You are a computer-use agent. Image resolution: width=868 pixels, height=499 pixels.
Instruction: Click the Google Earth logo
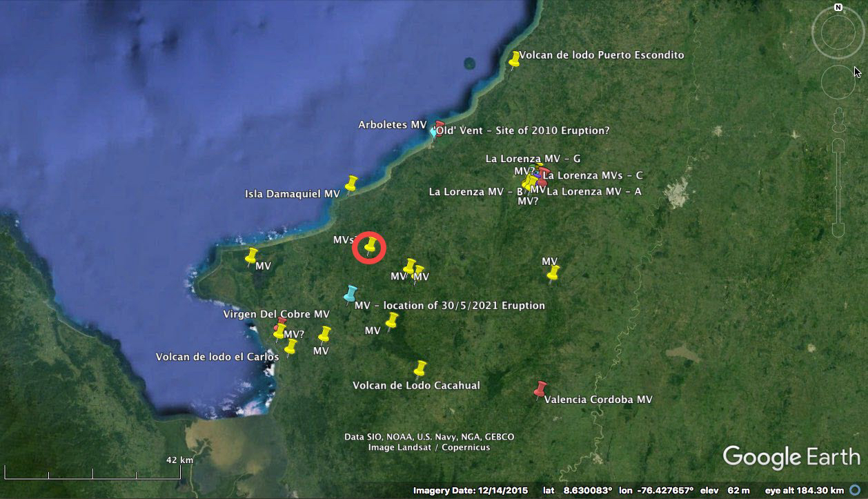791,457
